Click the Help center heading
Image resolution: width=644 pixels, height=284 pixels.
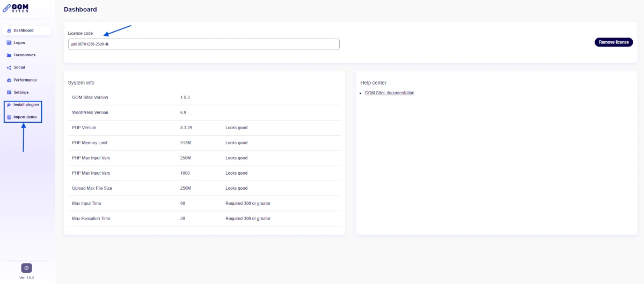tap(374, 83)
